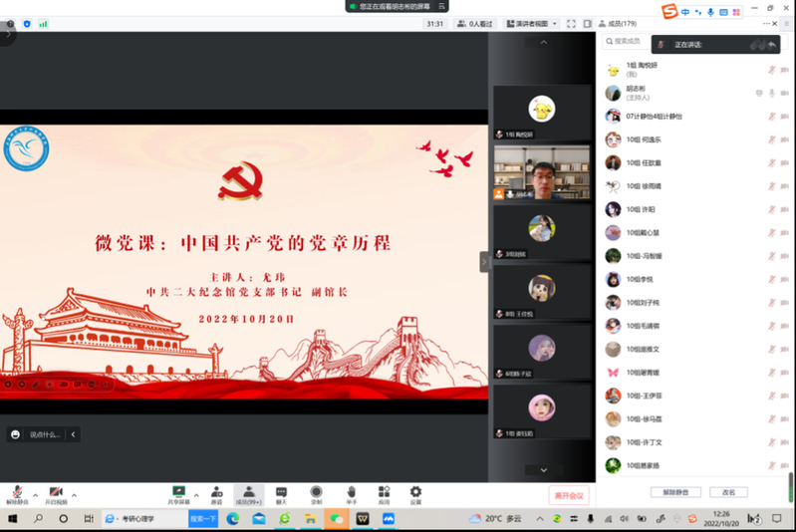Toggle microphone icon for host 胡志彬
This screenshot has width=796, height=532.
[772, 93]
